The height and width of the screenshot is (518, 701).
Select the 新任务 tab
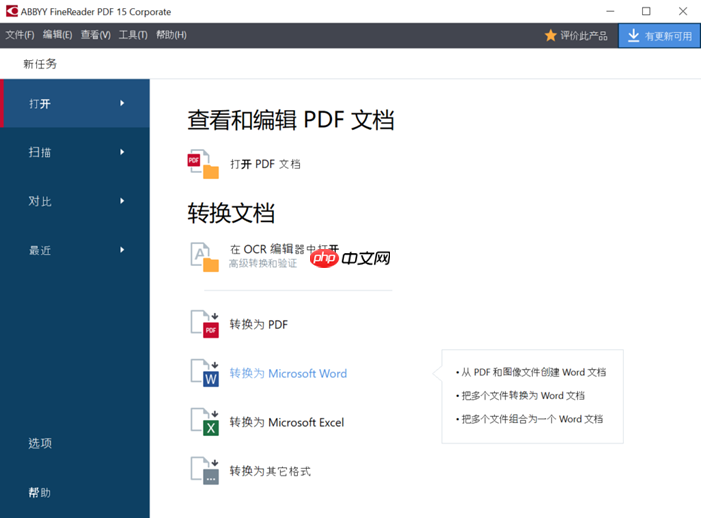pos(40,64)
